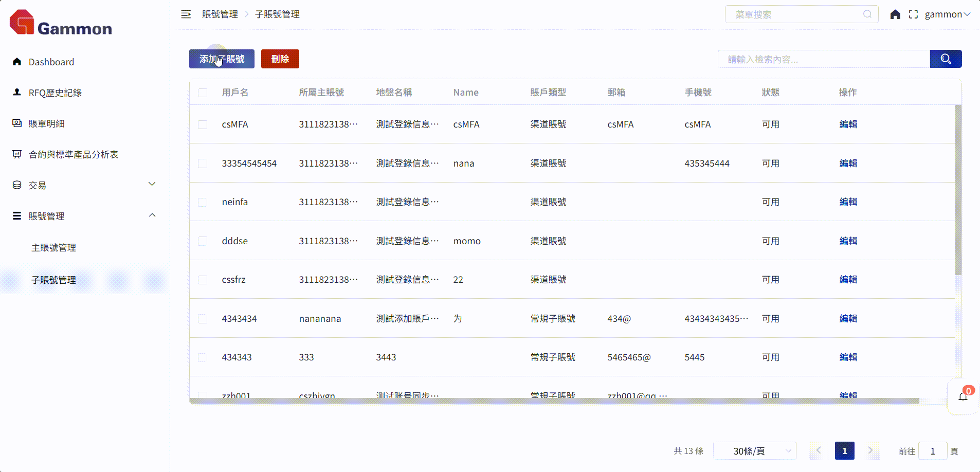Open 主賬號管理 in the sidebar

(53, 248)
